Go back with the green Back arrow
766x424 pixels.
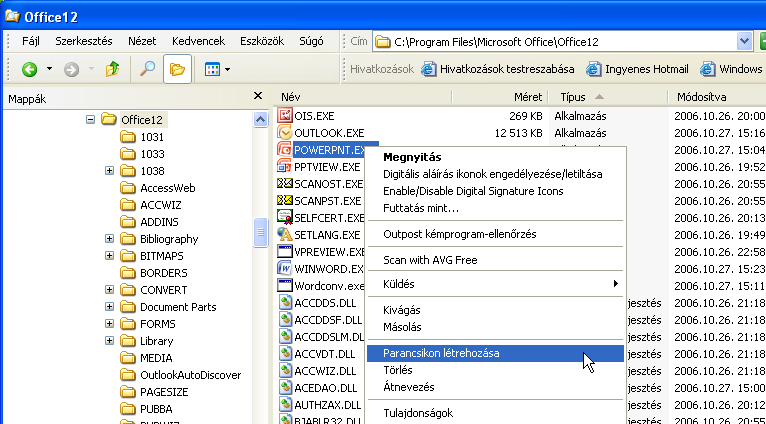tap(29, 69)
